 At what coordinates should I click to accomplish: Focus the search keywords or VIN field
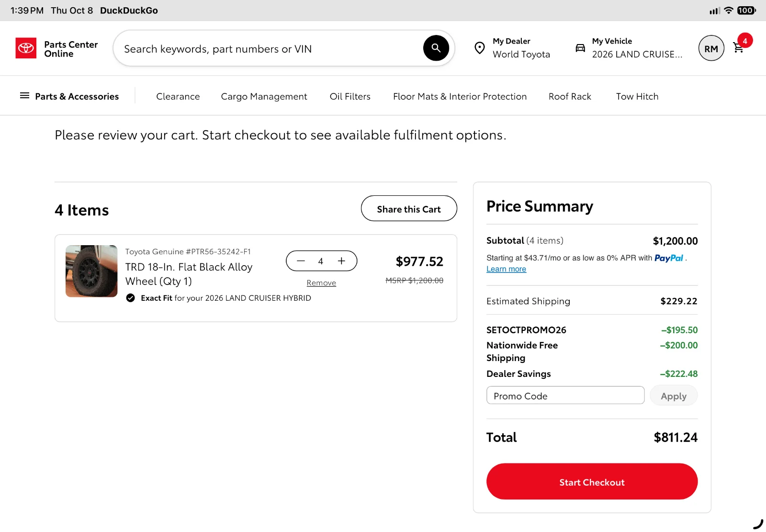268,48
